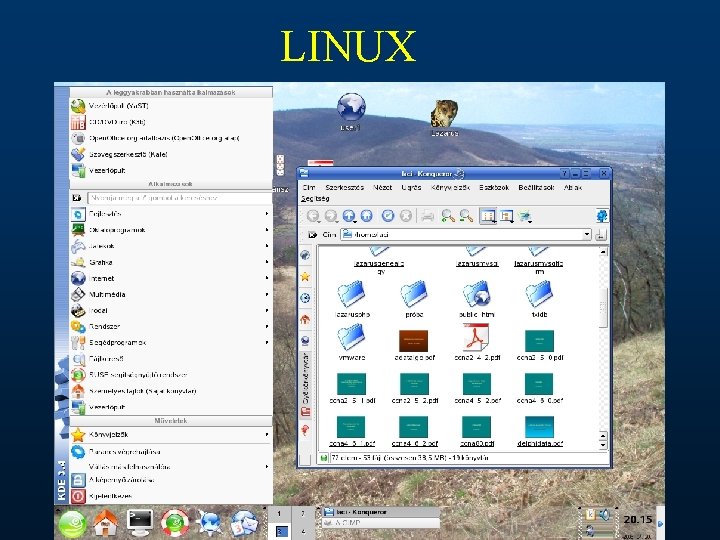Image resolution: width=720 pixels, height=540 pixels.
Task: Click the panel clock showing 20.15
Action: click(x=637, y=519)
